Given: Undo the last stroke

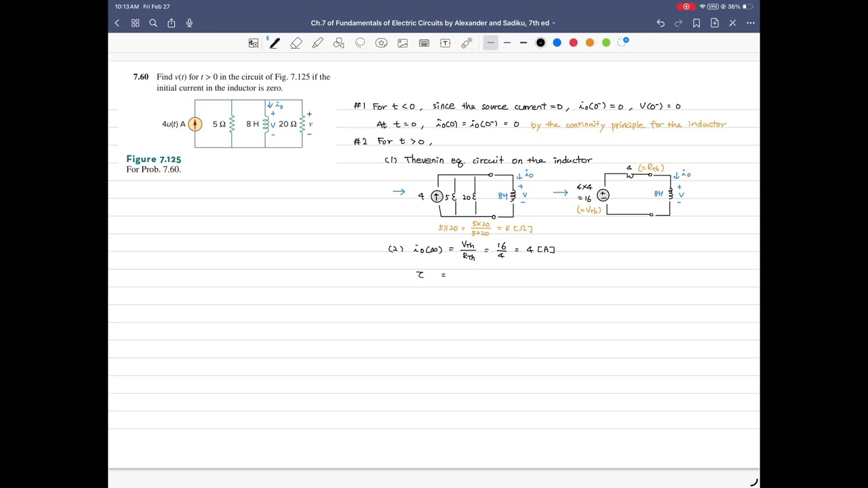Looking at the screenshot, I should click(660, 23).
